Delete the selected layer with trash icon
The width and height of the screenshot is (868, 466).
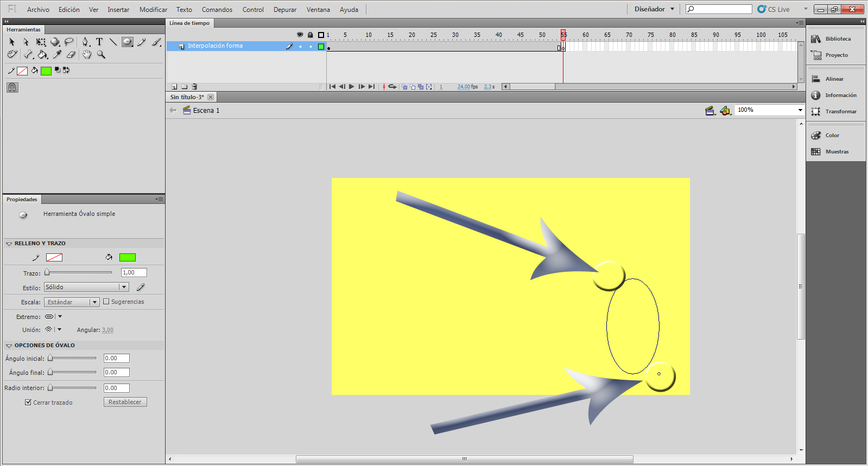(194, 86)
